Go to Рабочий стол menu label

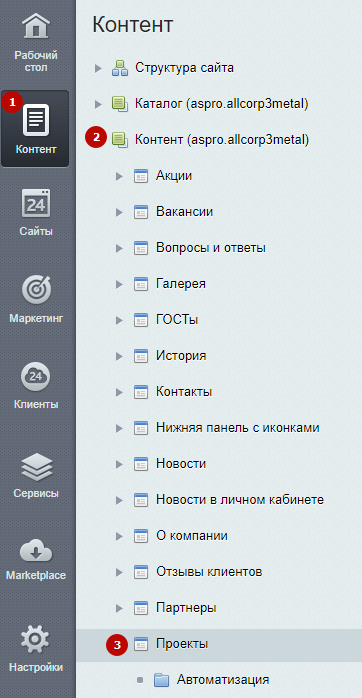(36, 62)
